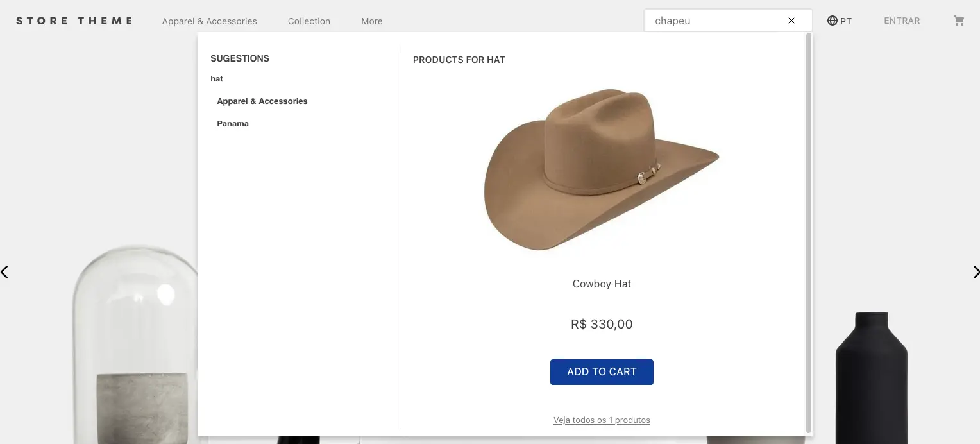This screenshot has width=980, height=444.
Task: Open 'Veja todos os 1 produtos' link
Action: (x=602, y=420)
